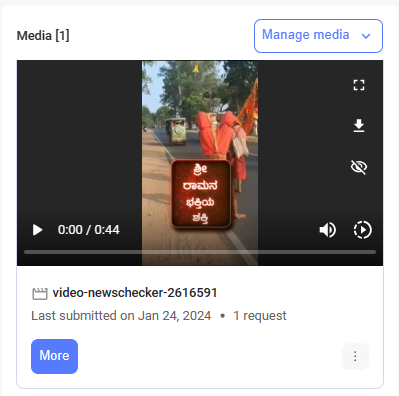Click video-newschecker-2616591 title
The height and width of the screenshot is (396, 399).
point(135,293)
